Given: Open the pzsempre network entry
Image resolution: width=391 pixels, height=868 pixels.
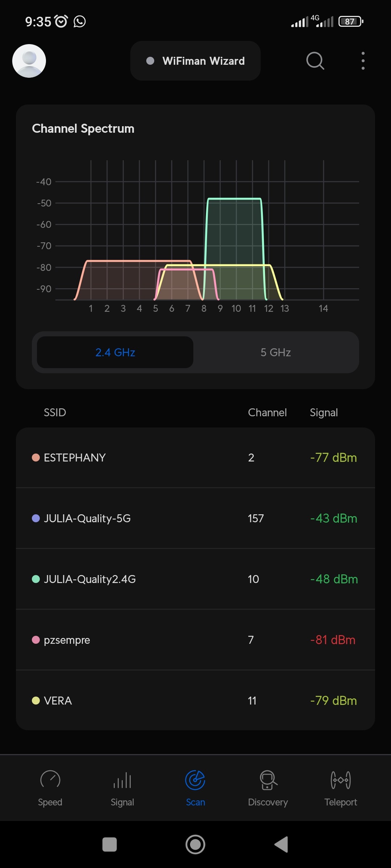Looking at the screenshot, I should tap(195, 640).
